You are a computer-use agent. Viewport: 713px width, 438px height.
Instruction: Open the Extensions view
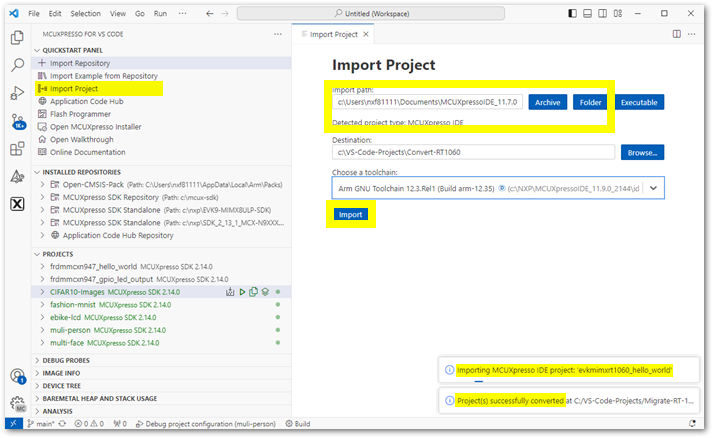17,149
